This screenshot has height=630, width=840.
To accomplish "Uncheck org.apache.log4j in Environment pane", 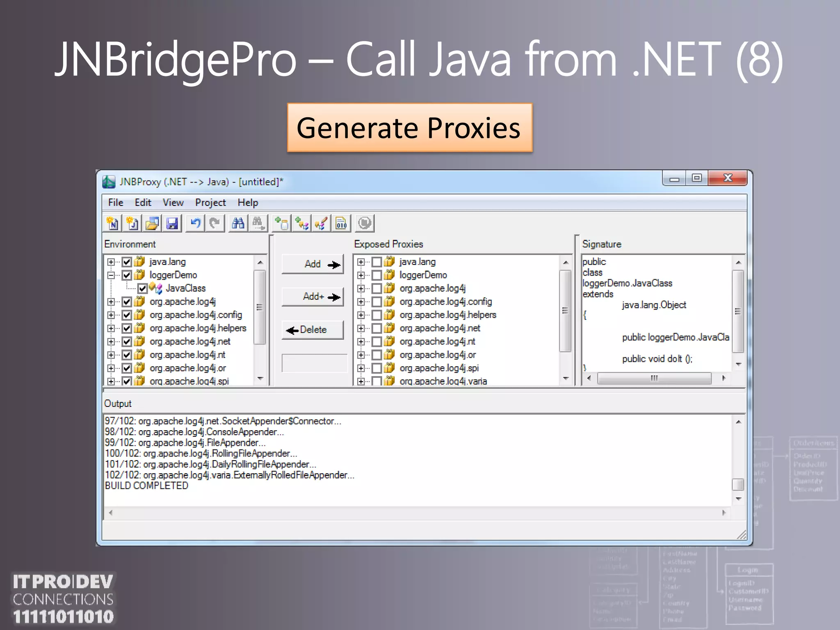I will pyautogui.click(x=127, y=301).
